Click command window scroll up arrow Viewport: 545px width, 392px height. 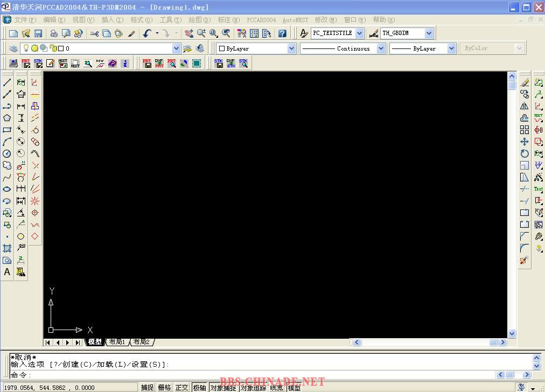point(537,358)
